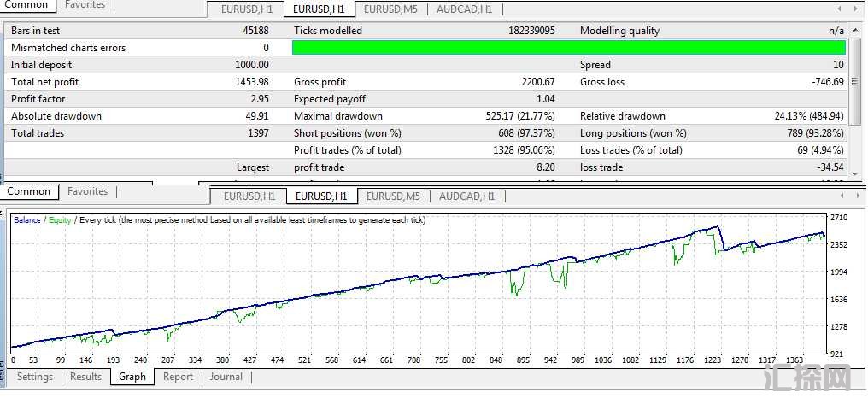Click the right scroll arrow in top tab bar
This screenshot has height=398, width=868.
(x=857, y=9)
